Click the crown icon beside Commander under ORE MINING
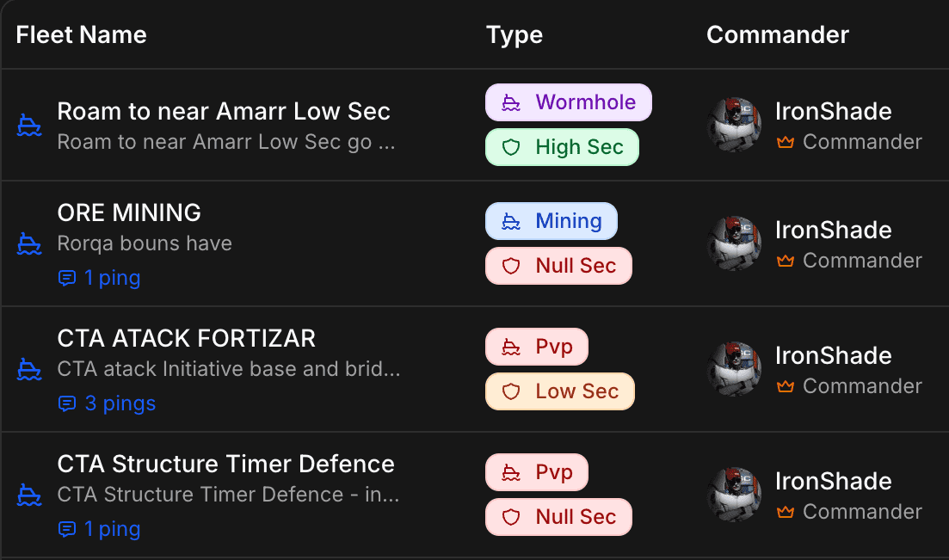This screenshot has width=949, height=560. coord(786,261)
